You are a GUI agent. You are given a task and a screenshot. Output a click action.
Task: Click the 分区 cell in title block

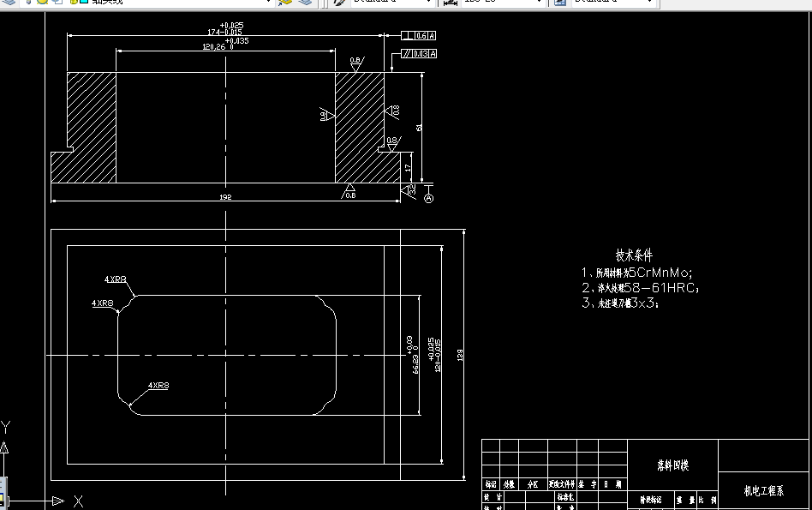[533, 484]
